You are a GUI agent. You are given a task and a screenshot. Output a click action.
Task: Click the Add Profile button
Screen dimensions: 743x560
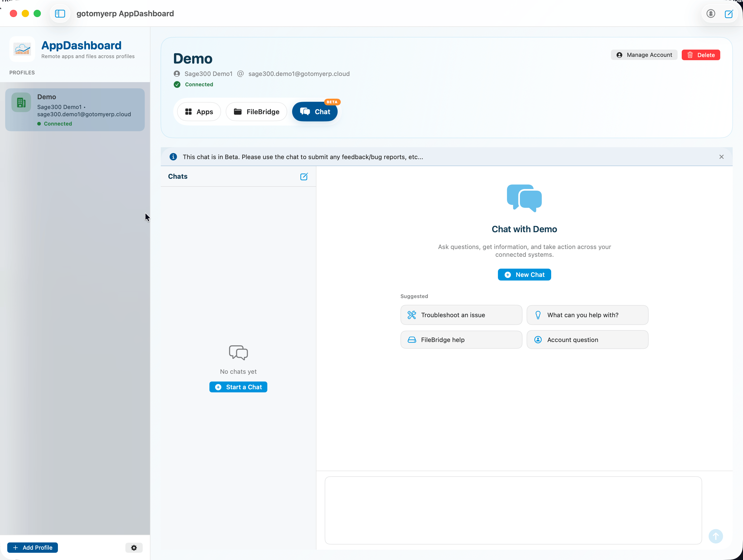click(x=33, y=548)
